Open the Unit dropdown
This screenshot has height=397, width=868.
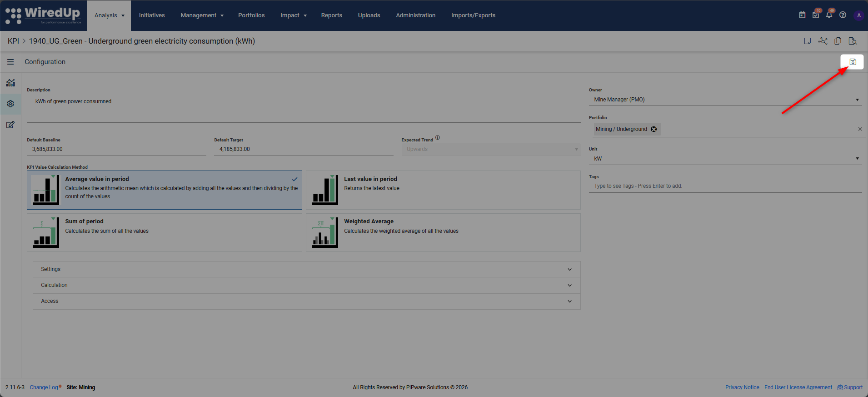[725, 159]
